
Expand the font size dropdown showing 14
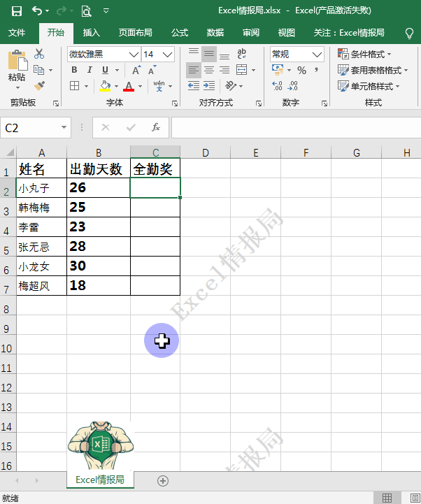click(167, 54)
